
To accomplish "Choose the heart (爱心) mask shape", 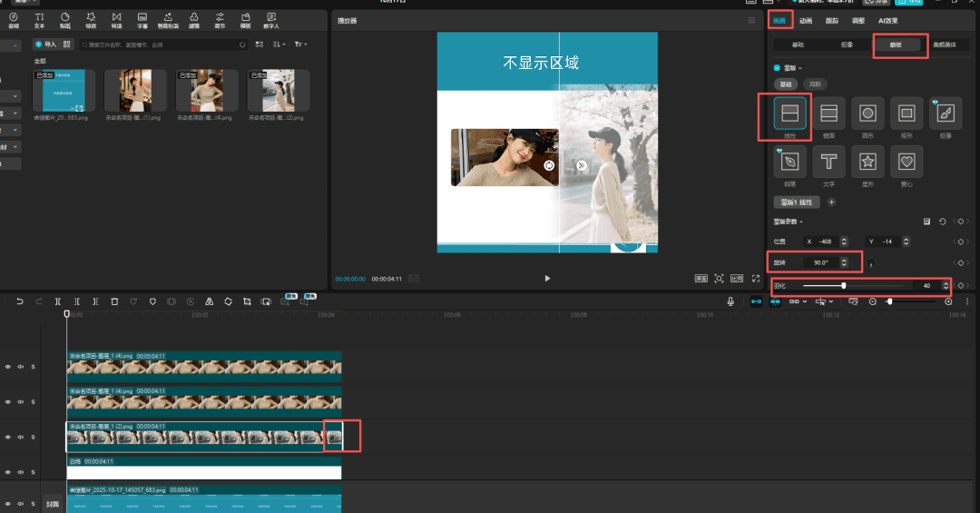I will coord(906,163).
